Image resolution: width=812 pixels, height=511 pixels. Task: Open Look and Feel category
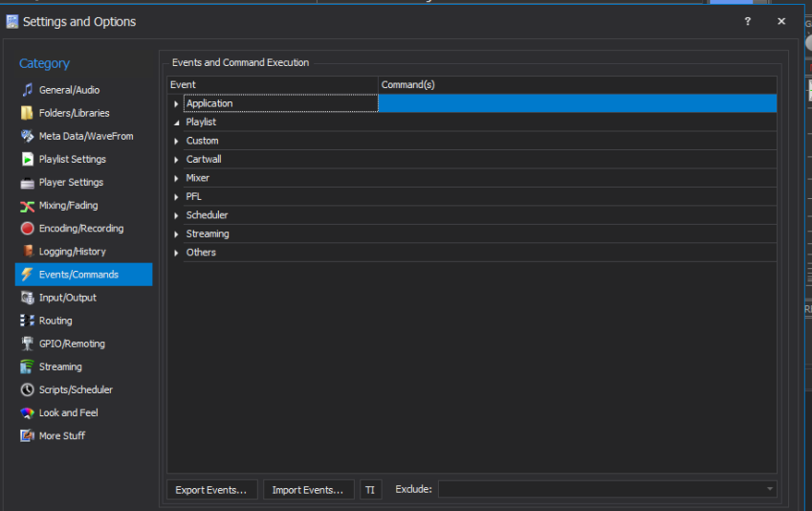pos(68,413)
